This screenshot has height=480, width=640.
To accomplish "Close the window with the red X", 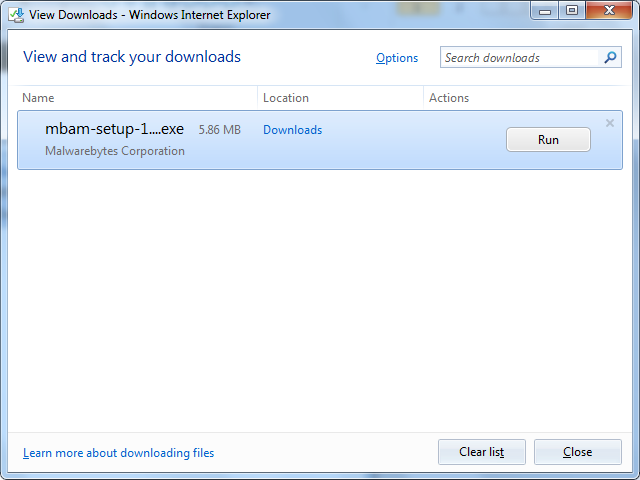I will click(609, 11).
